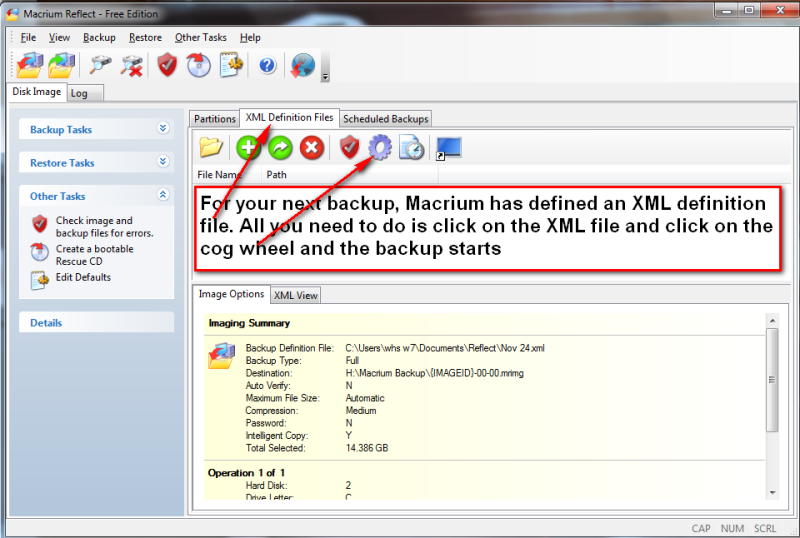Screen dimensions: 800x538
Task: Click Create a bootable Rescue CD link
Action: pos(94,255)
